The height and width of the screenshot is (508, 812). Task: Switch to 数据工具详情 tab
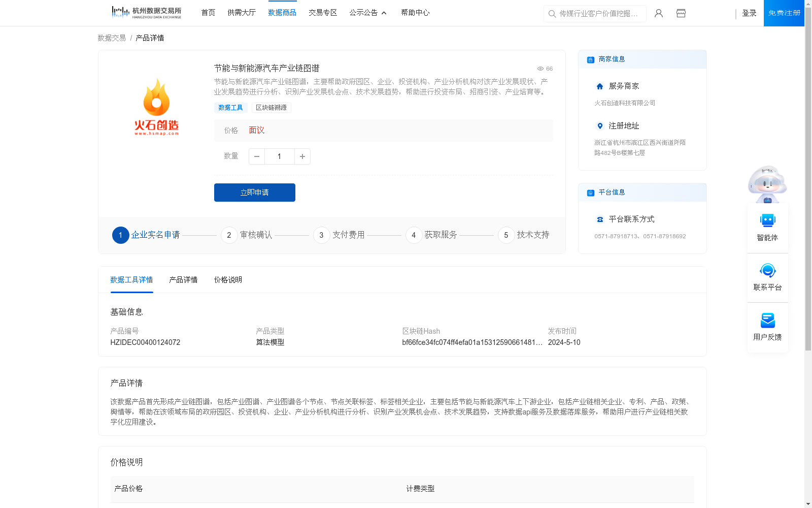click(x=131, y=280)
